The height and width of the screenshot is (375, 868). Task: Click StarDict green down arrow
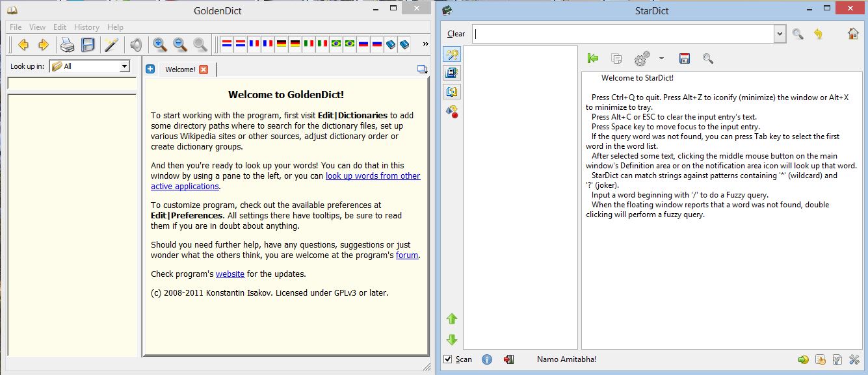point(452,339)
